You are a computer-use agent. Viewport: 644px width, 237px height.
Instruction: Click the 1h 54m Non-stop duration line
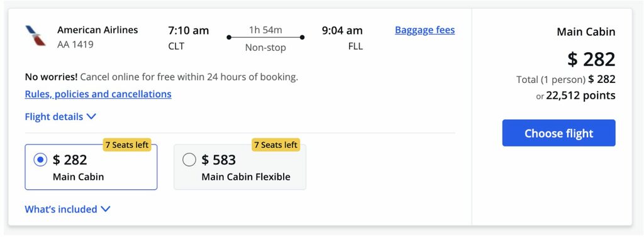265,37
